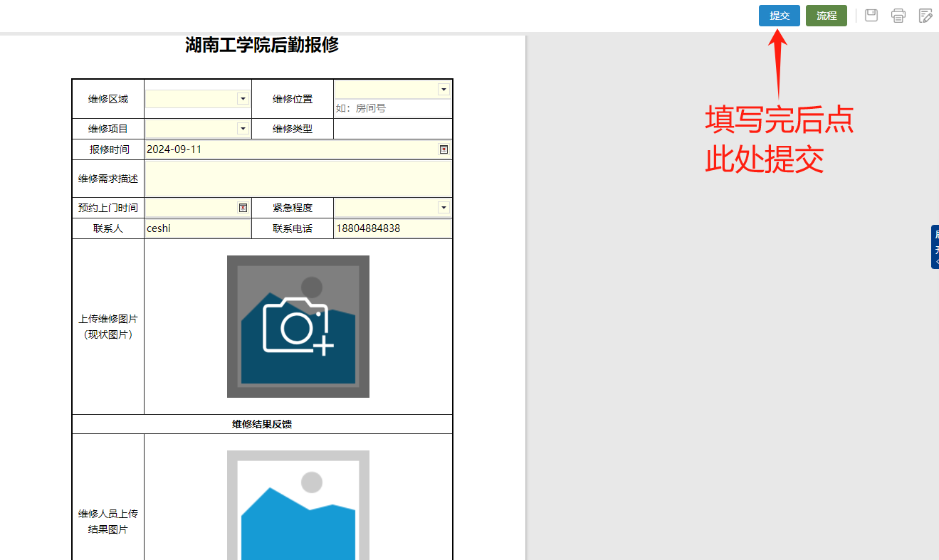This screenshot has width=939, height=560.
Task: Open the 维修位置 dropdown arrow
Action: pyautogui.click(x=444, y=90)
